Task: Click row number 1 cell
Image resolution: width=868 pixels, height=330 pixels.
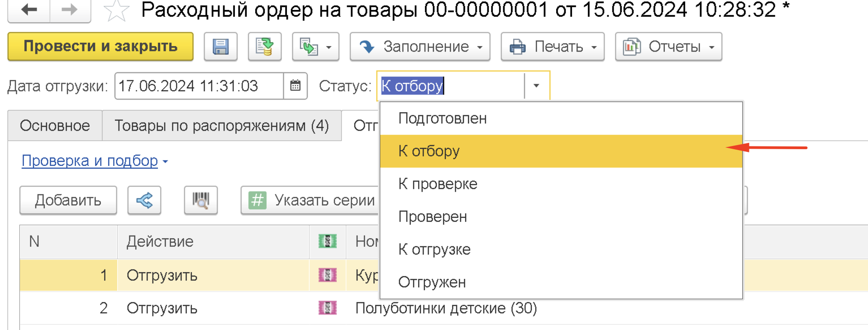Action: [68, 275]
